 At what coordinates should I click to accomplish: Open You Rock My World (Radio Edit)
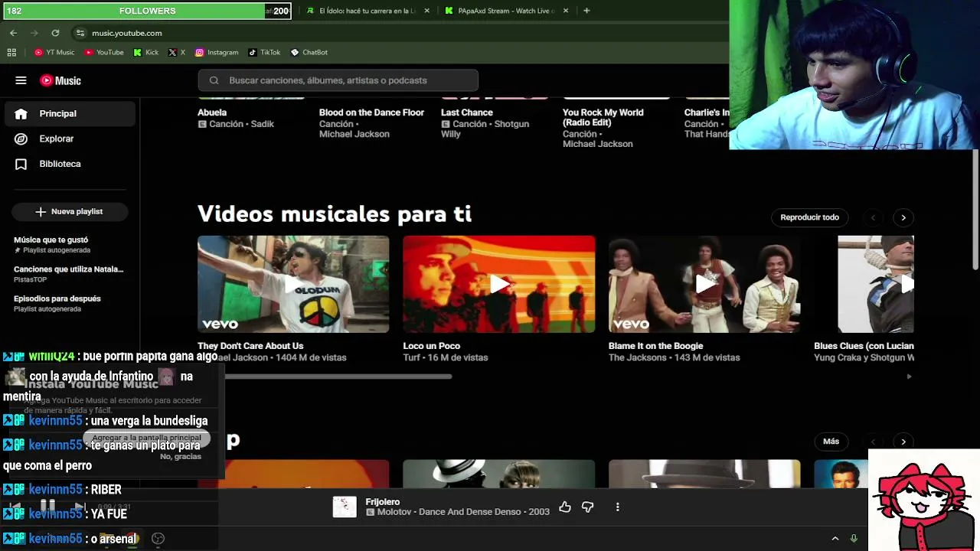[x=603, y=117]
